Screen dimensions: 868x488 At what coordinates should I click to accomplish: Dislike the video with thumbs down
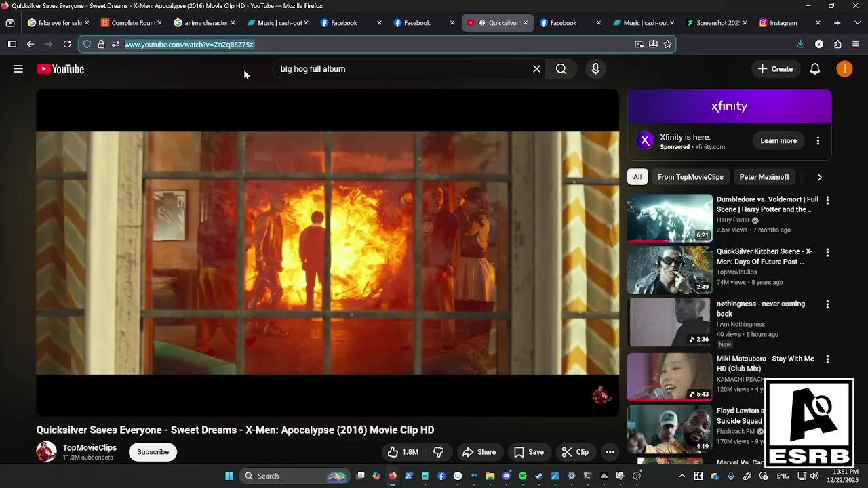[x=439, y=452]
